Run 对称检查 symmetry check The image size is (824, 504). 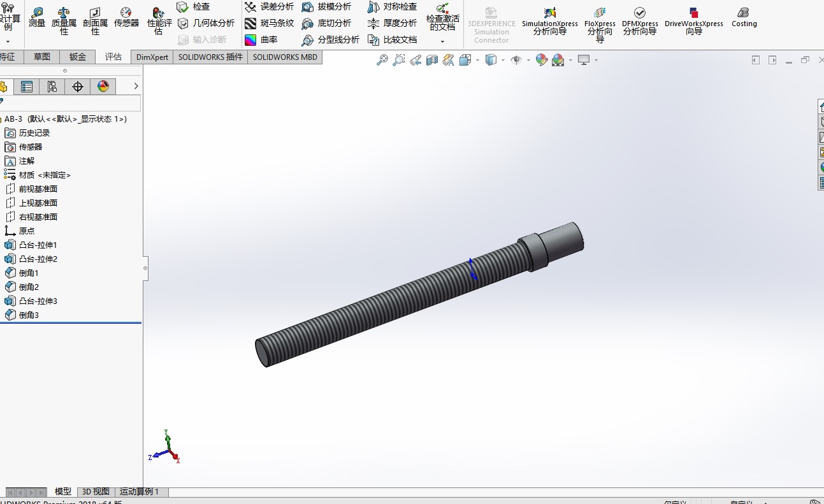pos(392,6)
